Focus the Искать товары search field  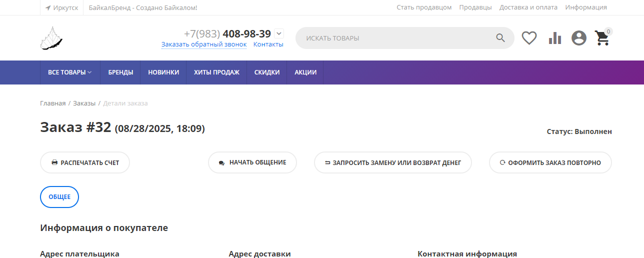pos(395,38)
